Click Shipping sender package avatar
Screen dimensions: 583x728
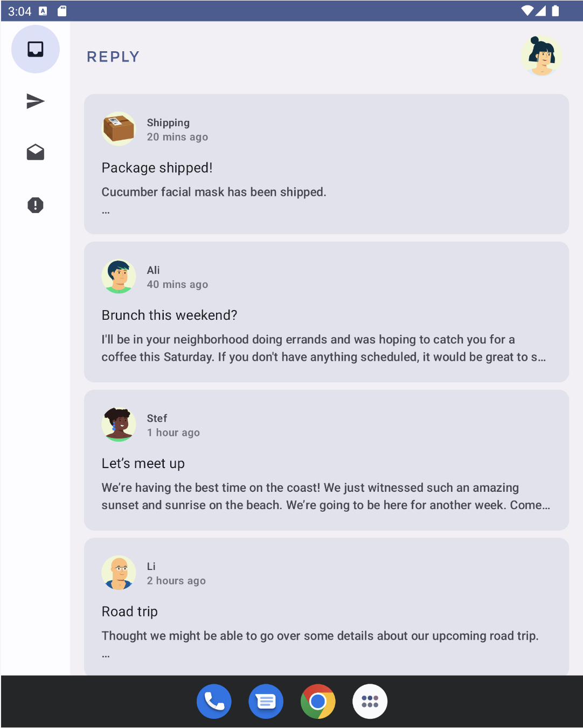point(119,129)
